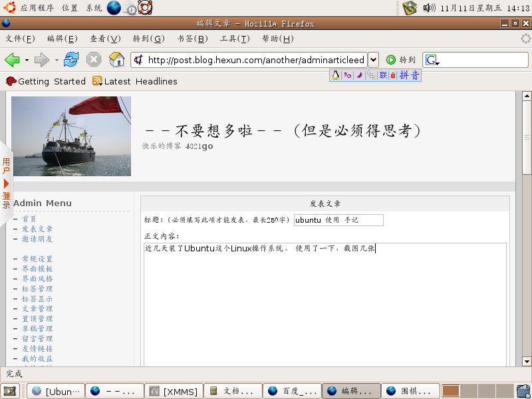This screenshot has height=399, width=532.
Task: Switch to the [XMMS] taskbar window
Action: [174, 391]
